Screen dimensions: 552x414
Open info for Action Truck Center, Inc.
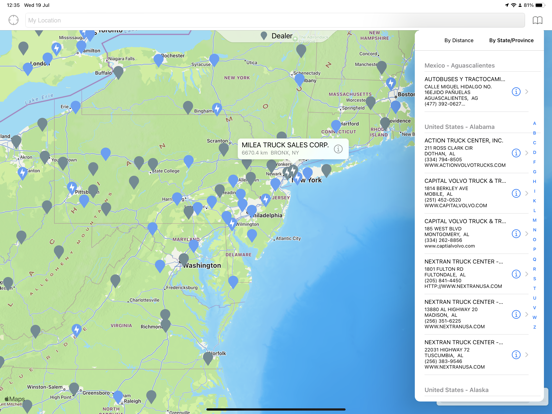516,153
